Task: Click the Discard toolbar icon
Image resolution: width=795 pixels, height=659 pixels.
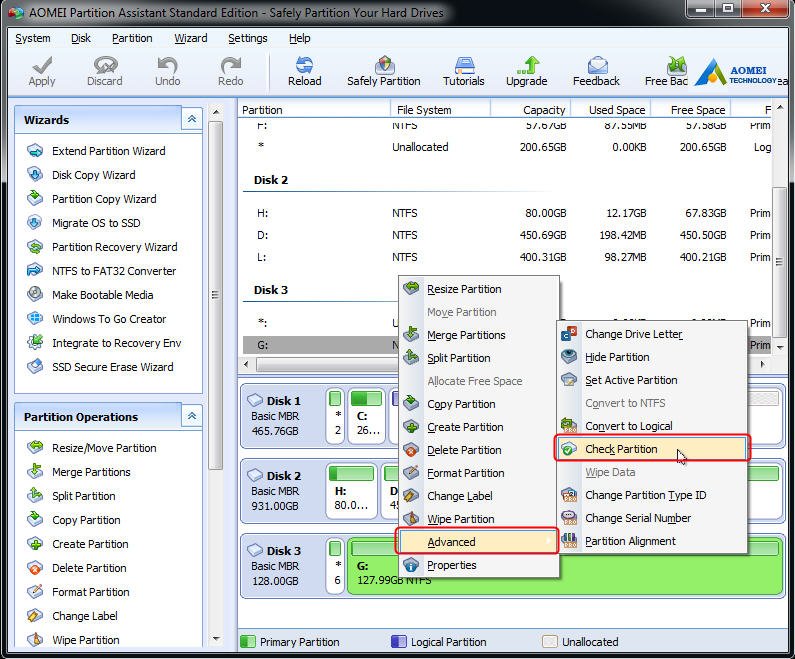Action: (x=105, y=65)
